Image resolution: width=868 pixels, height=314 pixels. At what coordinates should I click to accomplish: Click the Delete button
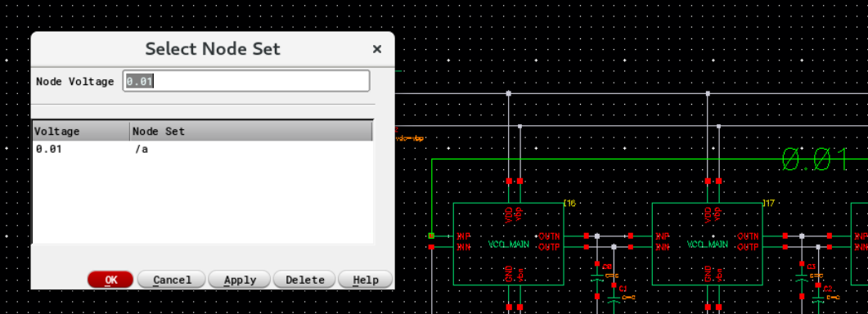[x=304, y=280]
